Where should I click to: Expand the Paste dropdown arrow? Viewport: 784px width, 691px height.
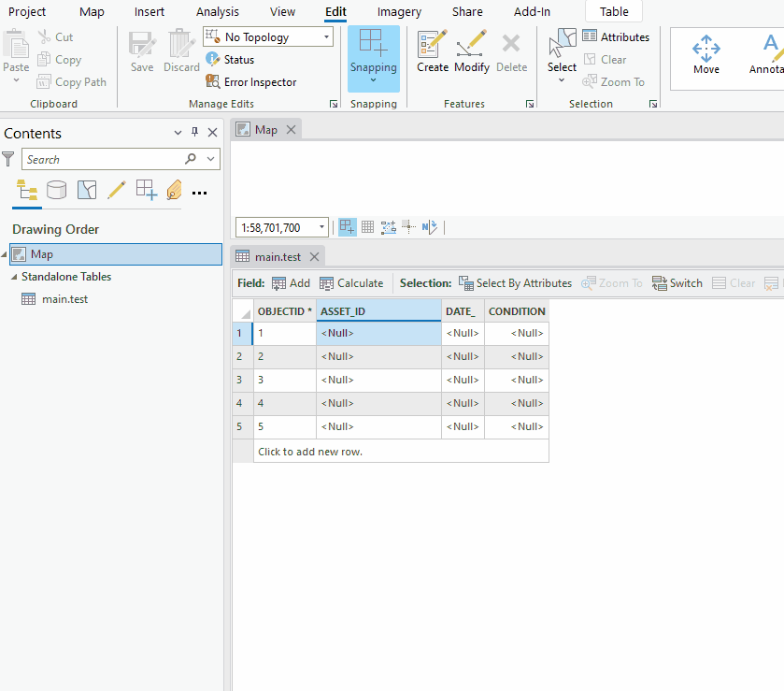[16, 80]
